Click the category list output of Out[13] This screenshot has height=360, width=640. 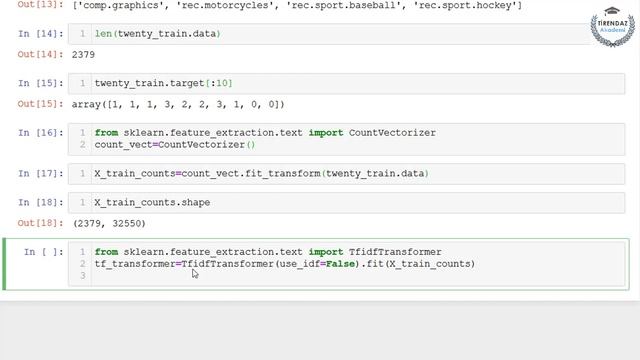pos(297,6)
